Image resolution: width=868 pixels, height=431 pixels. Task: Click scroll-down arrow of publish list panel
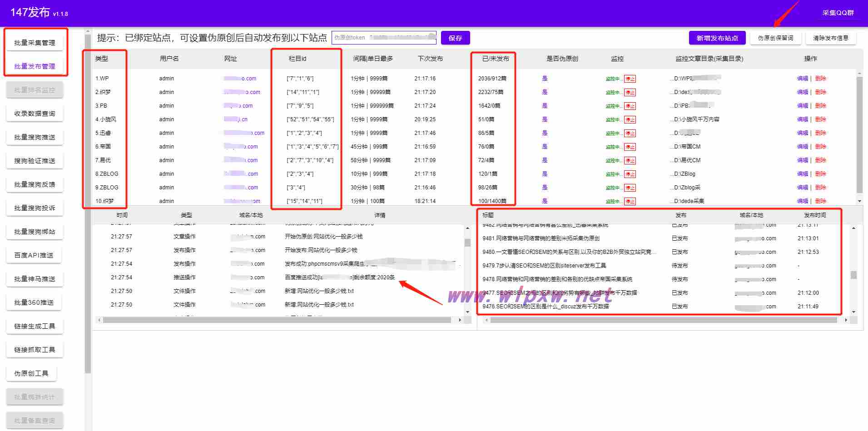[x=853, y=312]
